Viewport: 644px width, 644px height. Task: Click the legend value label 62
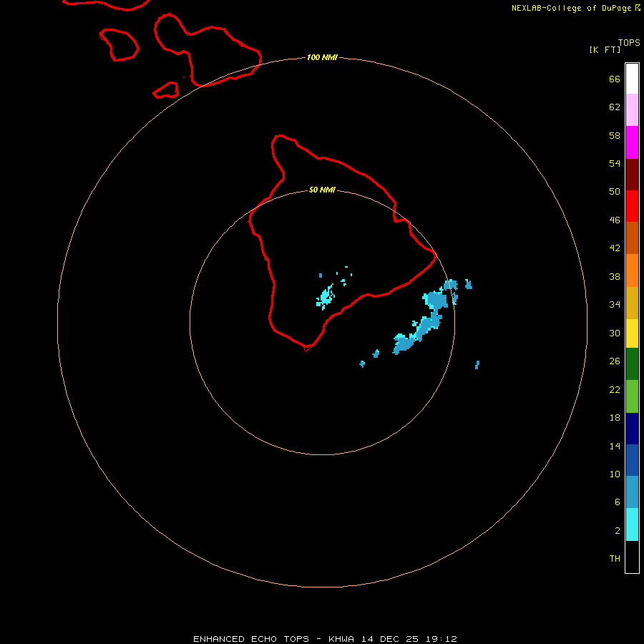pyautogui.click(x=615, y=107)
